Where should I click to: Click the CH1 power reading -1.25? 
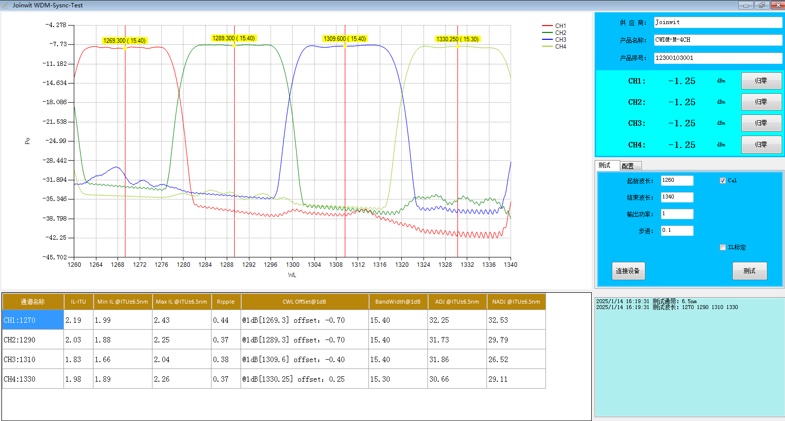point(682,81)
